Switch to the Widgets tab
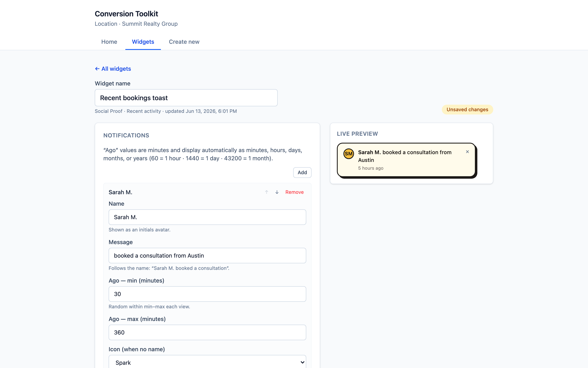Viewport: 588px width, 368px height. pyautogui.click(x=143, y=42)
